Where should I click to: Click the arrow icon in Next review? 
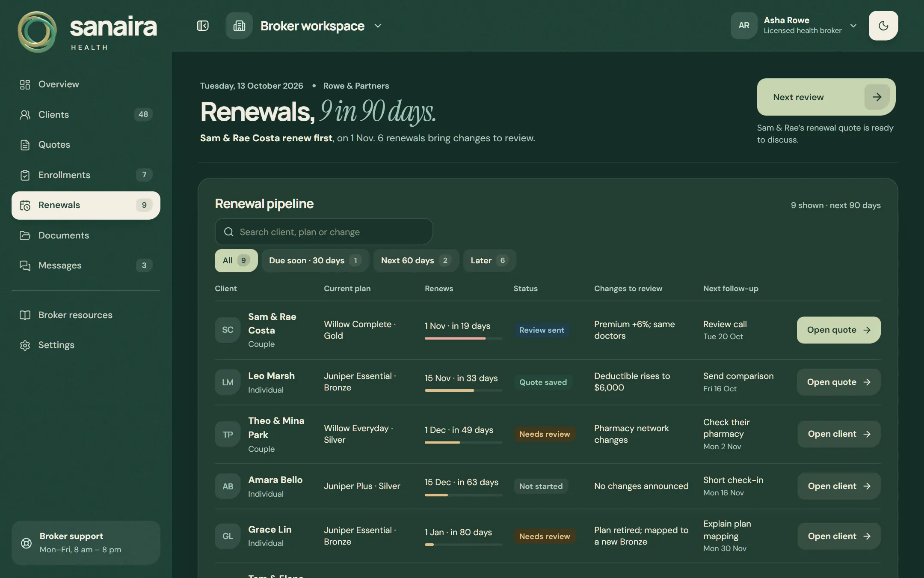coord(877,97)
